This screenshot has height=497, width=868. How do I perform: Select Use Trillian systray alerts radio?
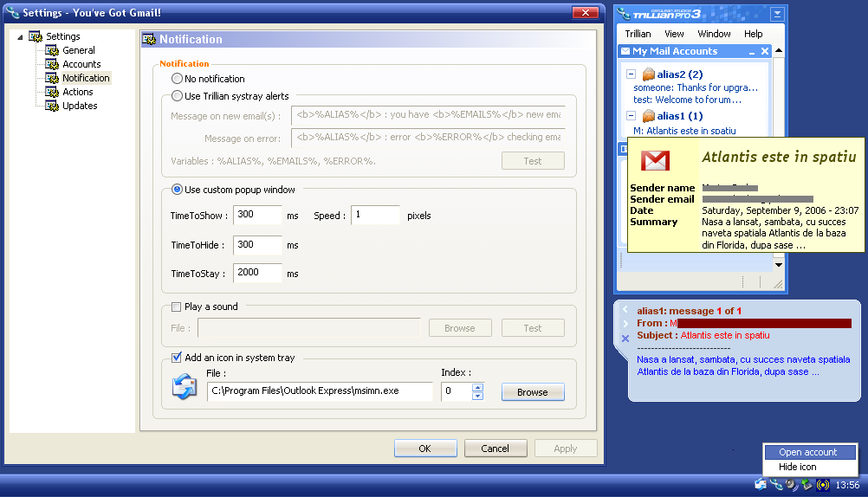pos(177,96)
